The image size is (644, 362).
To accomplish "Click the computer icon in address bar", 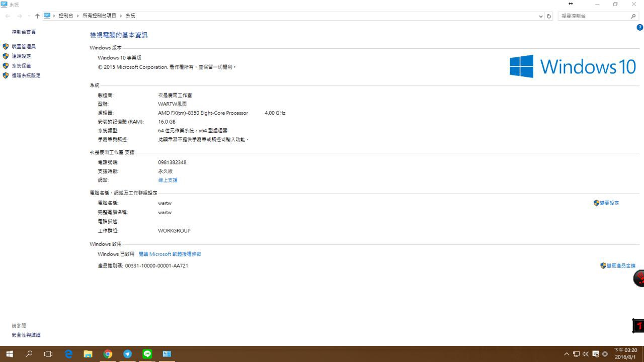I will click(x=47, y=16).
